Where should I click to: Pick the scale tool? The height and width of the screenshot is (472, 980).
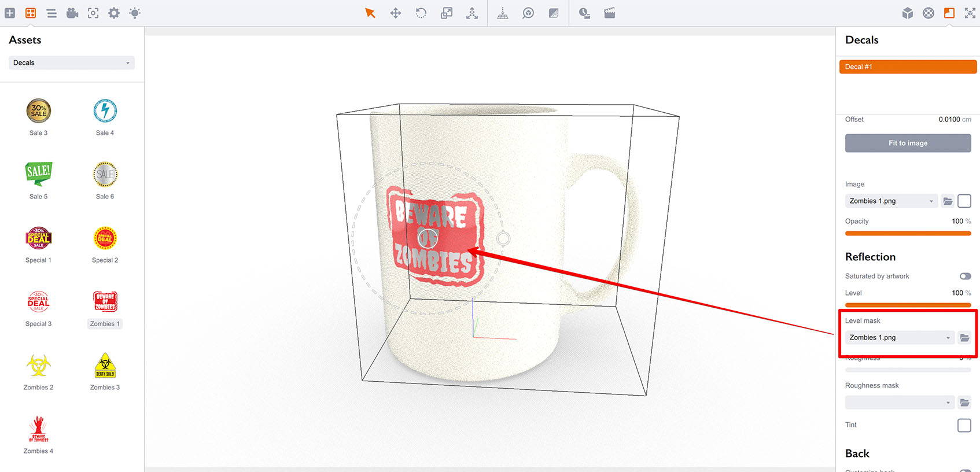[x=447, y=13]
